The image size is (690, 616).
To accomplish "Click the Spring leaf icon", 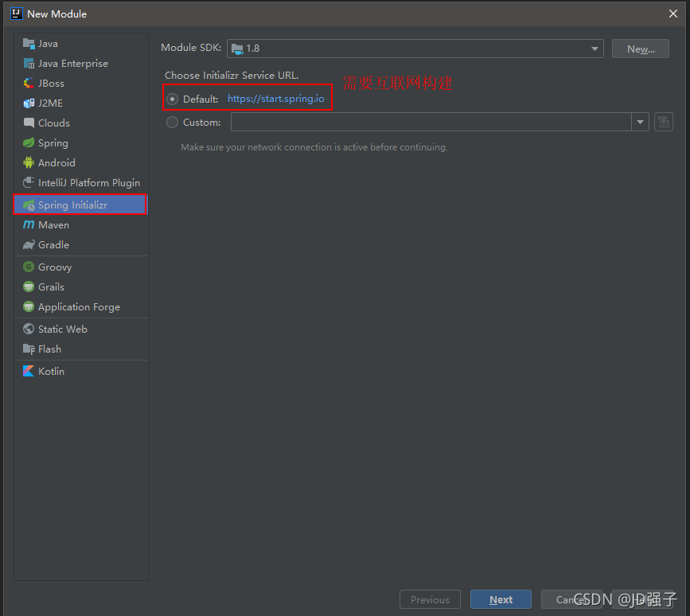I will pos(29,142).
